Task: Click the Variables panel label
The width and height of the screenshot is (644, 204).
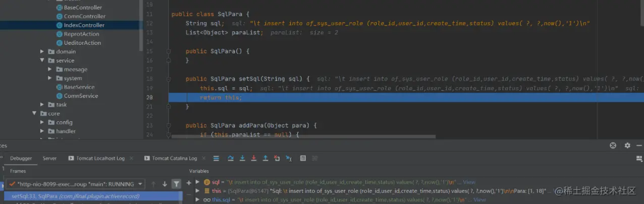Action: tap(199, 171)
